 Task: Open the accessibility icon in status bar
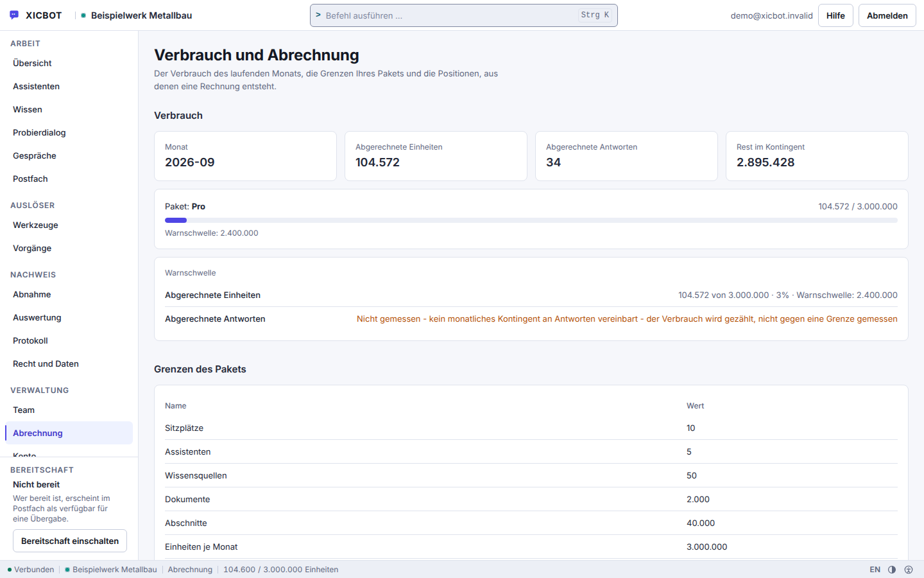pyautogui.click(x=909, y=570)
